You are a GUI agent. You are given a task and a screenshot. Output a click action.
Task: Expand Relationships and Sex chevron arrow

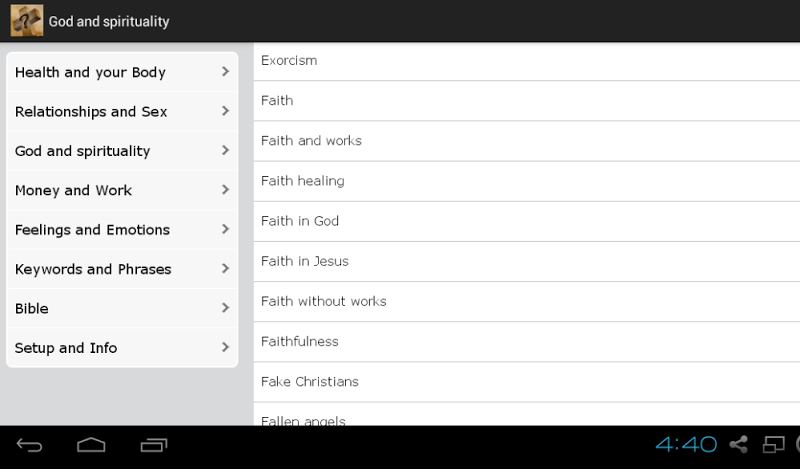coord(226,111)
